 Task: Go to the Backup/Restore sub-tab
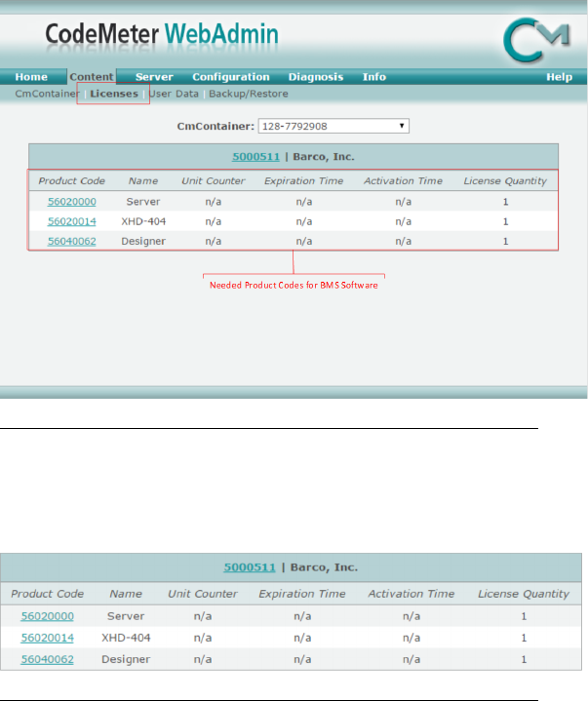(x=248, y=94)
